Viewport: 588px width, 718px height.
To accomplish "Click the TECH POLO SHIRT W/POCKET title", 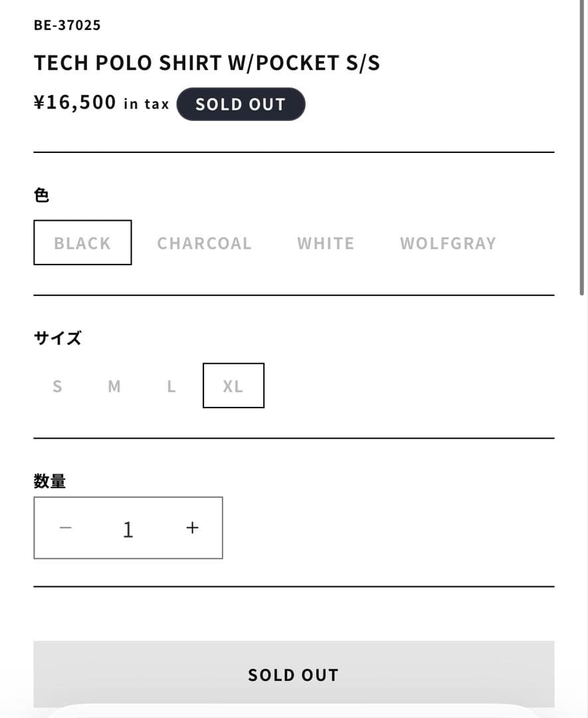I will click(207, 63).
